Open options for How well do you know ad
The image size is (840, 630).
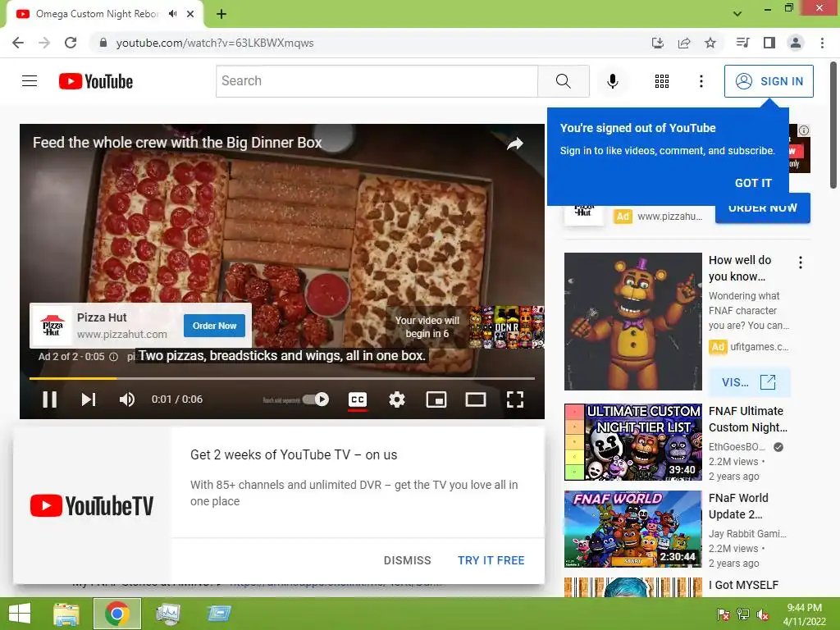coord(801,262)
